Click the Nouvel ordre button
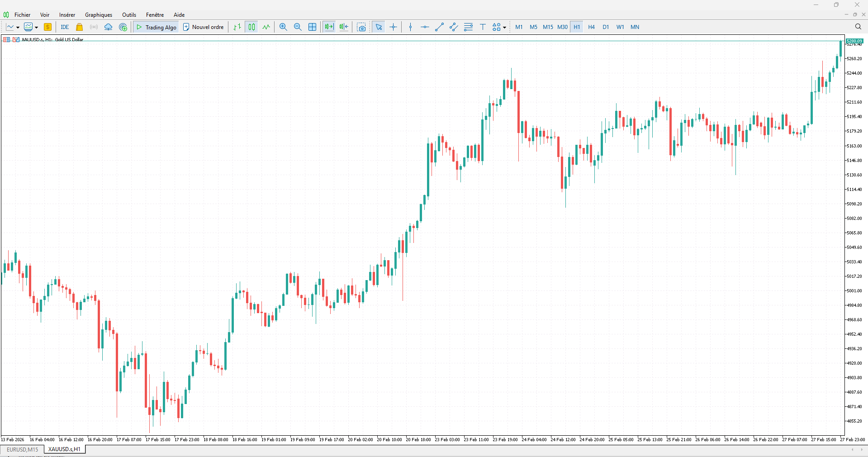868x457 pixels. (x=204, y=27)
